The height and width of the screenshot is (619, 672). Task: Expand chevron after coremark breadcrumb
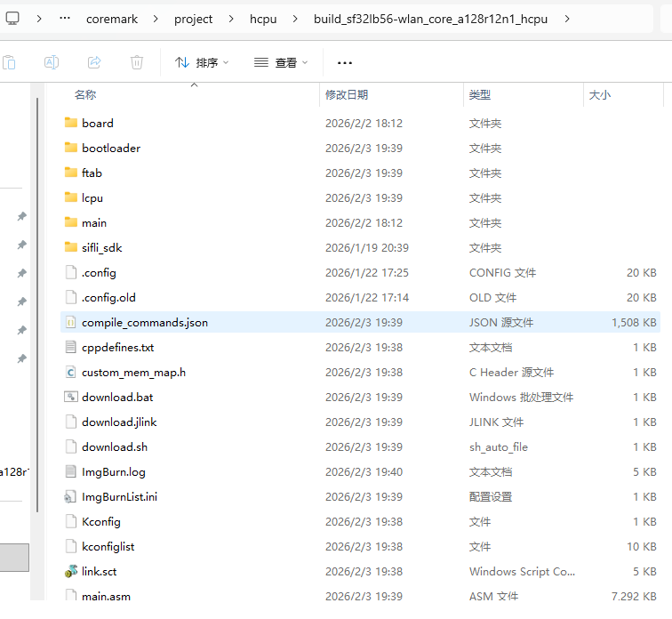point(156,19)
